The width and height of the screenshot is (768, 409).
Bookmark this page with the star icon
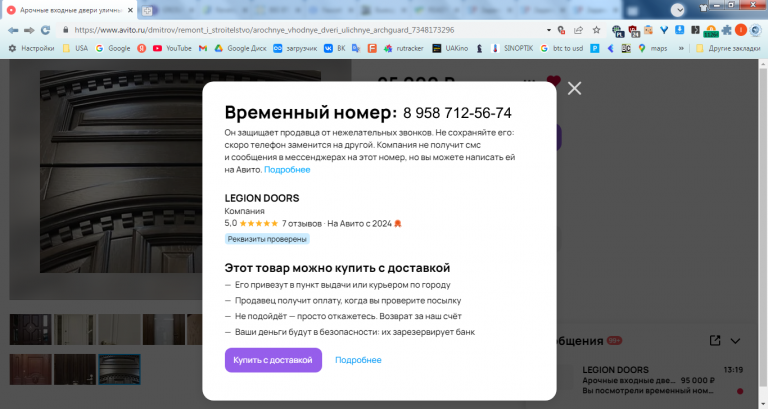pos(596,30)
